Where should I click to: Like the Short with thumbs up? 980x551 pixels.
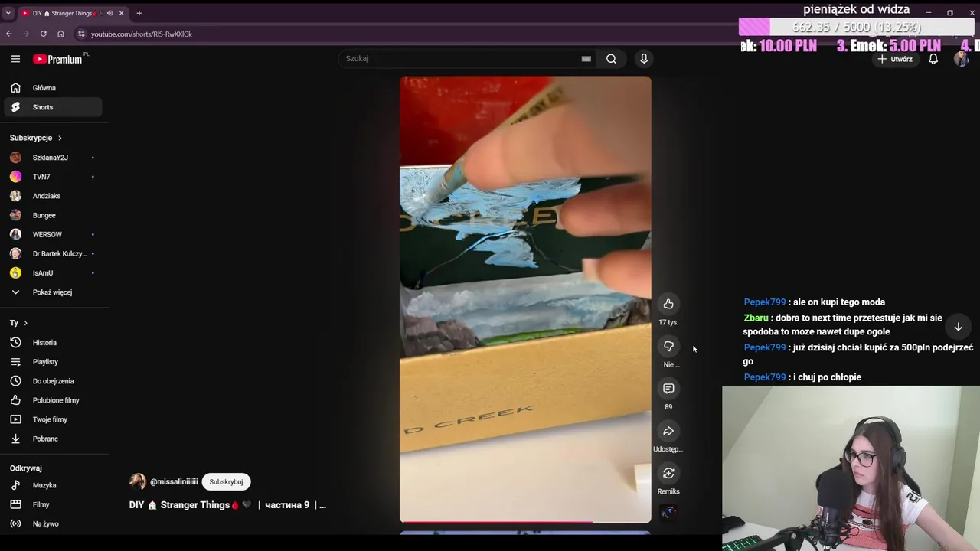click(x=668, y=304)
